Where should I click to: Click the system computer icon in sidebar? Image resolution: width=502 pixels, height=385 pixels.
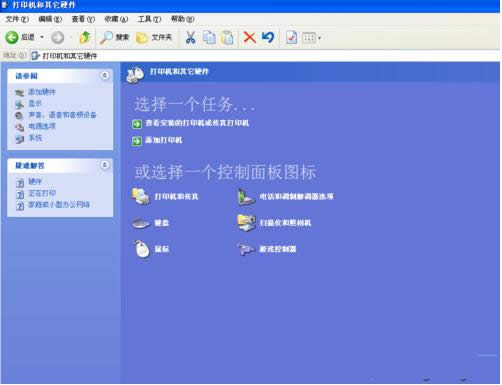point(20,139)
